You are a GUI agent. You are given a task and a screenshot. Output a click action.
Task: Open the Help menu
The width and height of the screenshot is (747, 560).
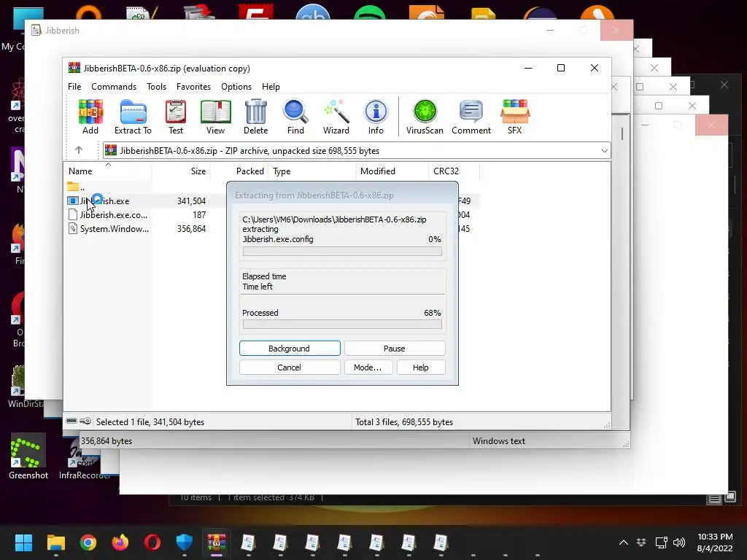(271, 87)
